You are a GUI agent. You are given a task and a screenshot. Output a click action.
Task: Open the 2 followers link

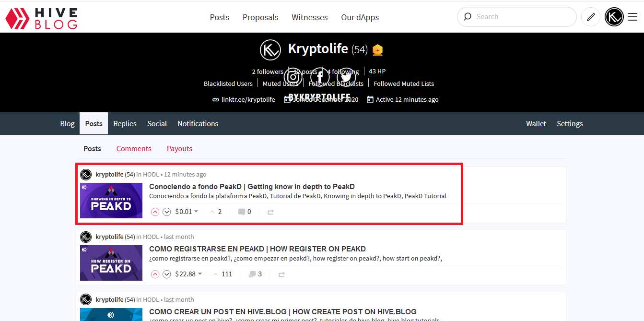(x=268, y=71)
